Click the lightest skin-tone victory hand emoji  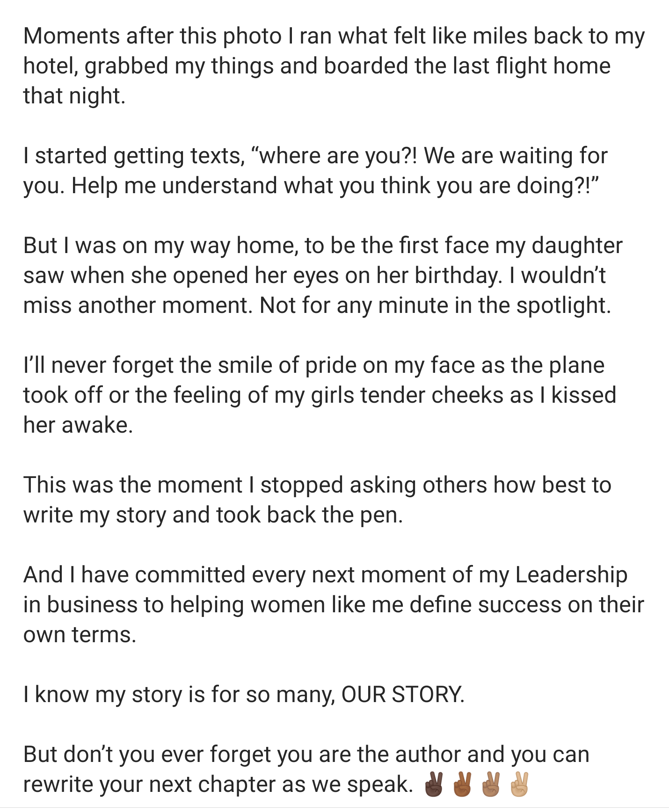click(520, 784)
